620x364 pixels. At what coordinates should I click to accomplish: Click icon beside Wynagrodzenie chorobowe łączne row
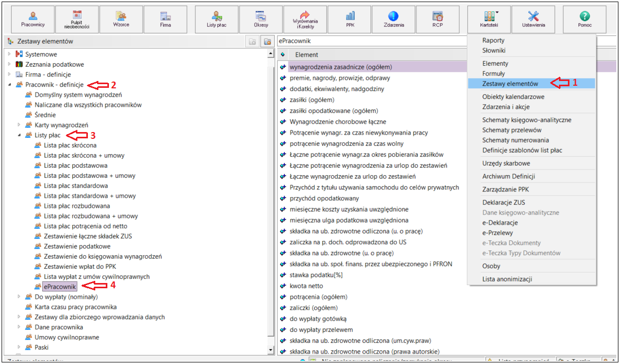283,122
